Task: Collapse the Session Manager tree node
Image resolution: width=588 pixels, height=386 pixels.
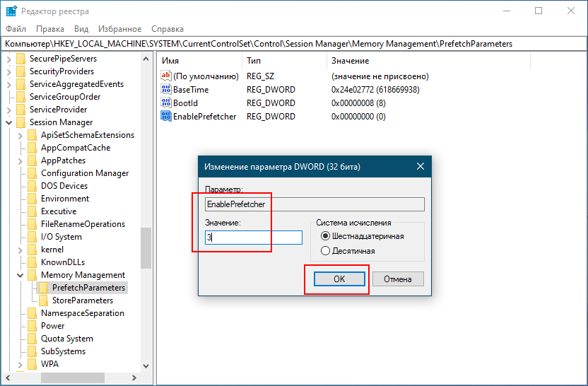Action: click(x=9, y=122)
